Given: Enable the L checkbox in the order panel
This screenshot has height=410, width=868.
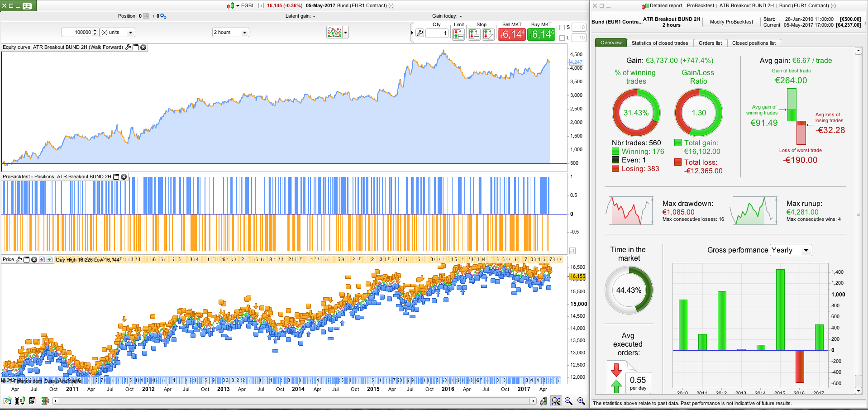Looking at the screenshot, I should coord(562,38).
